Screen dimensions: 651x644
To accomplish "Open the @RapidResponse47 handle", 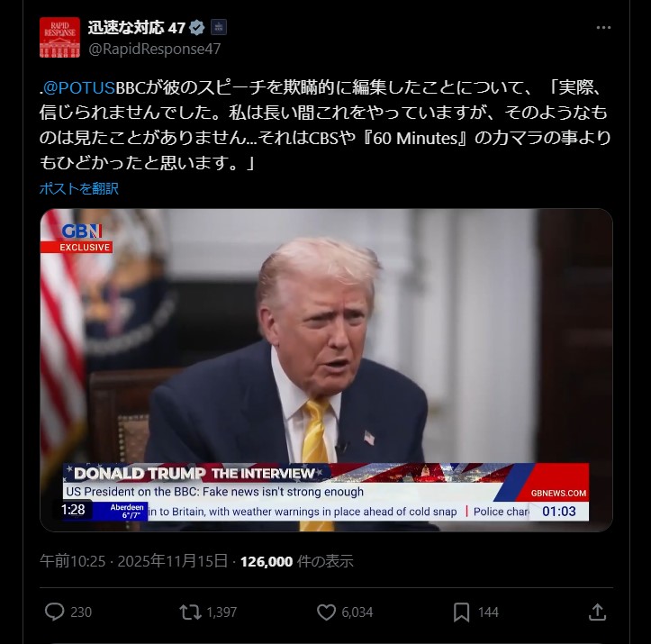I will [x=155, y=49].
